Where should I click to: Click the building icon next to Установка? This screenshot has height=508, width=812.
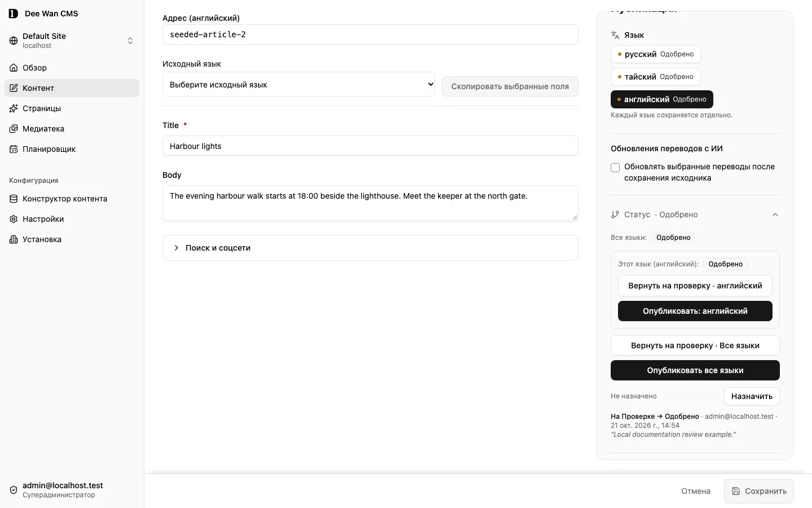pos(14,239)
